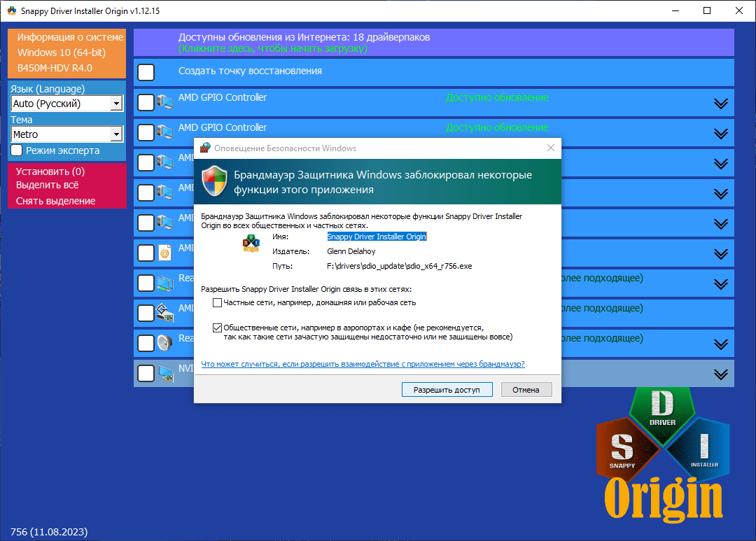The height and width of the screenshot is (541, 756).
Task: Expand the first AMD GPIO Controller row chevron
Action: pos(720,104)
